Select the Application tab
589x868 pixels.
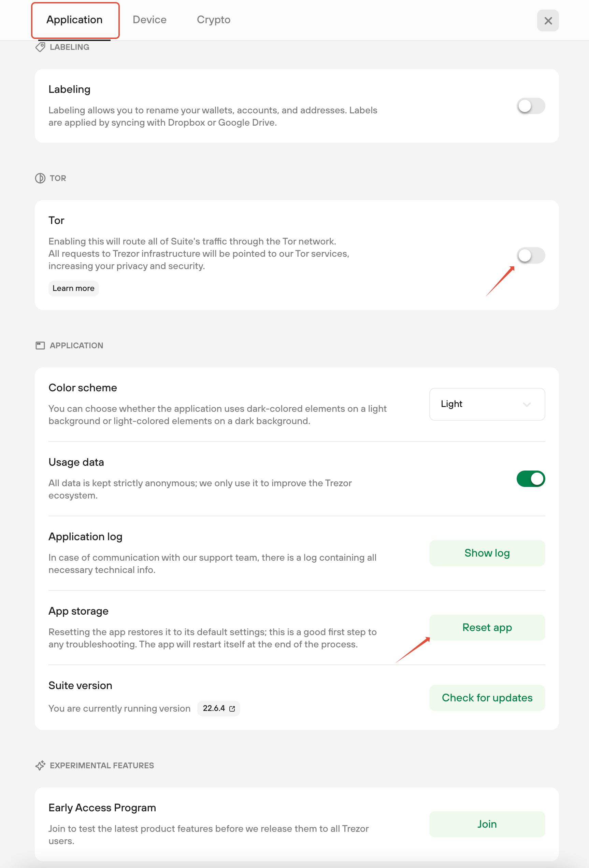[75, 20]
